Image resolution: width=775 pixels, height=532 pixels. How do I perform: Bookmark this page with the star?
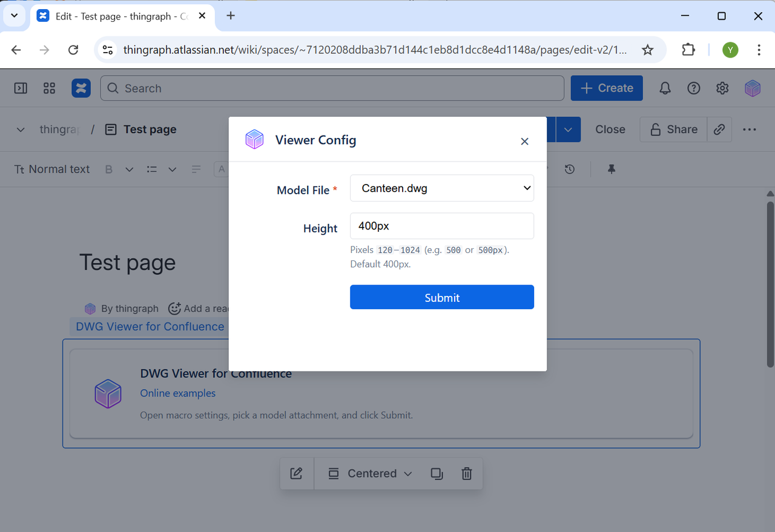coord(647,50)
